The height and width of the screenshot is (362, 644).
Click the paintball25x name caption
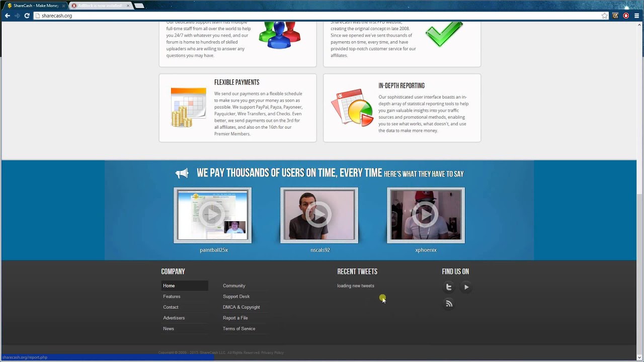[x=214, y=250]
